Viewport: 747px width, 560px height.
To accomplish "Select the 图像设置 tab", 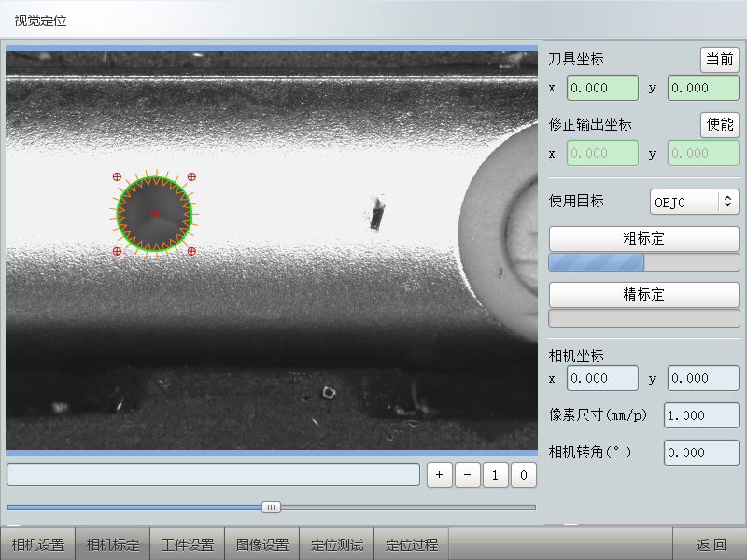I will [262, 545].
